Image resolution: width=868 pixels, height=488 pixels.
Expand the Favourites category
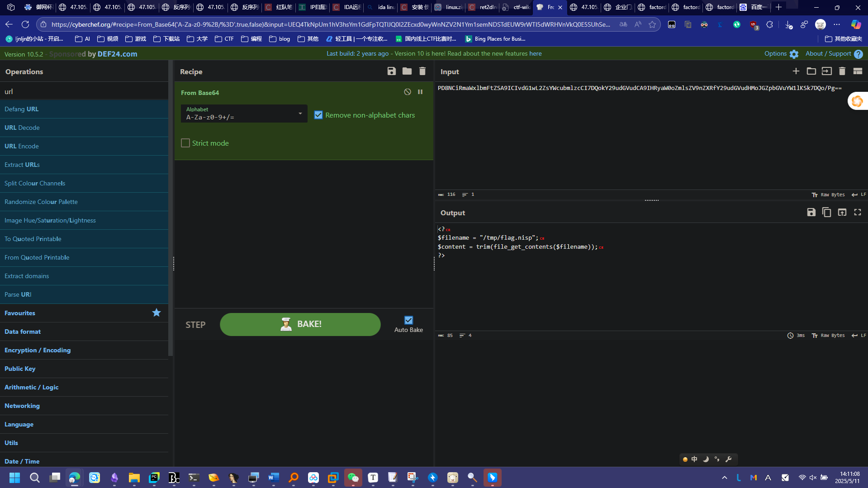point(84,313)
